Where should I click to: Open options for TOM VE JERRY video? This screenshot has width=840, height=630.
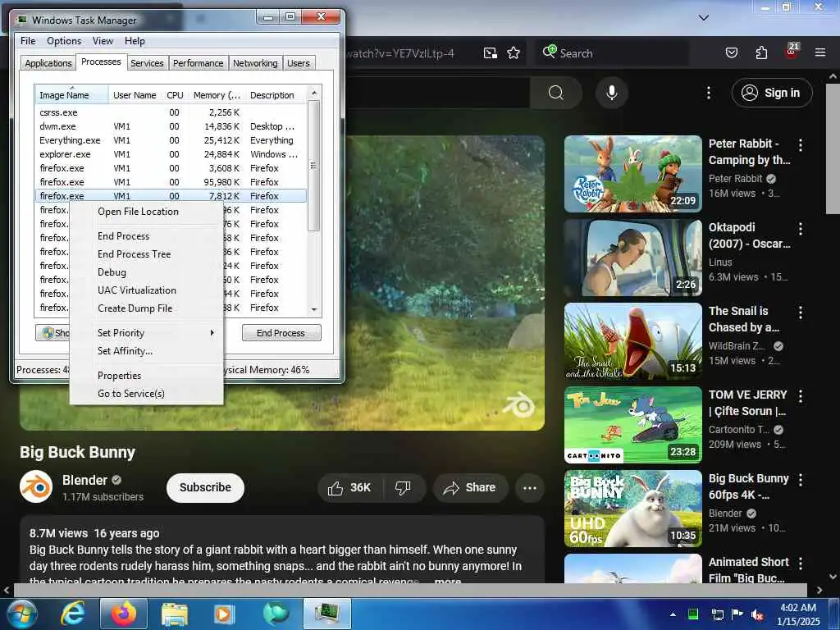click(x=801, y=396)
